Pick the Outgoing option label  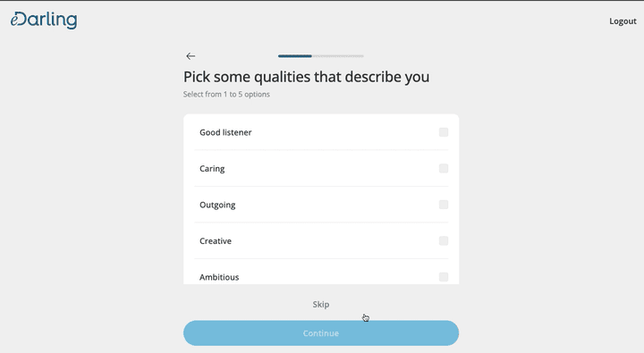point(217,205)
